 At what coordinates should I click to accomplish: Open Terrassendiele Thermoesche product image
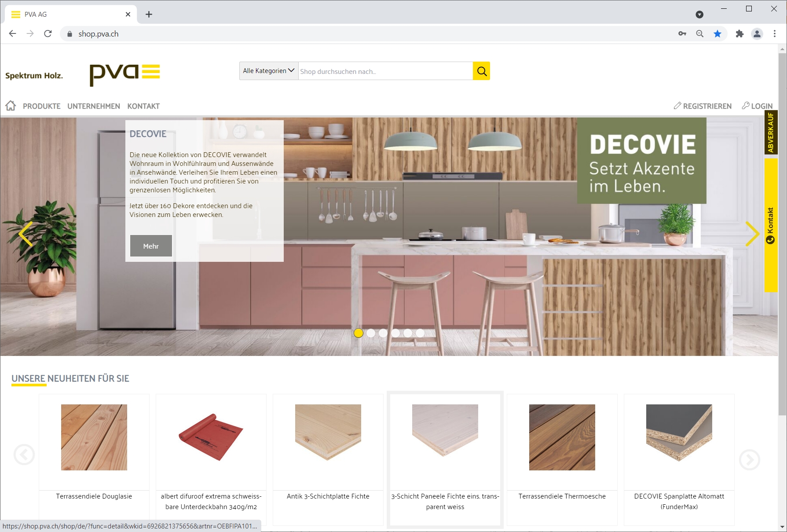pos(562,437)
